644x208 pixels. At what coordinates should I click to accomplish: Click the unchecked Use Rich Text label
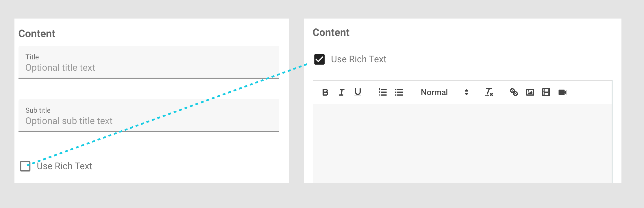[64, 166]
